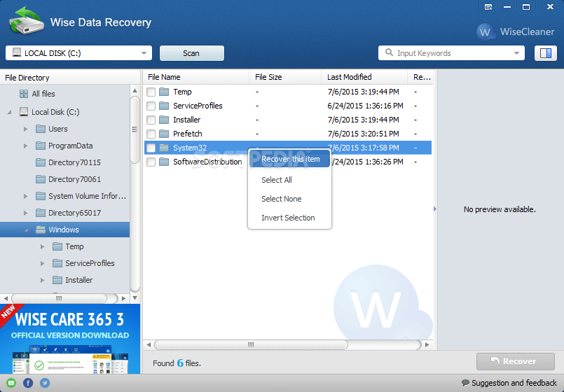564x392 pixels.
Task: Select the Temp row's modified date 7/6/2015 3:19:44 PM
Action: tap(363, 92)
